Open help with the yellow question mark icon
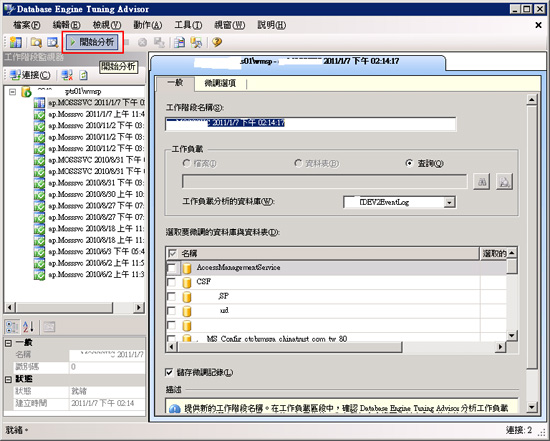 coord(217,42)
